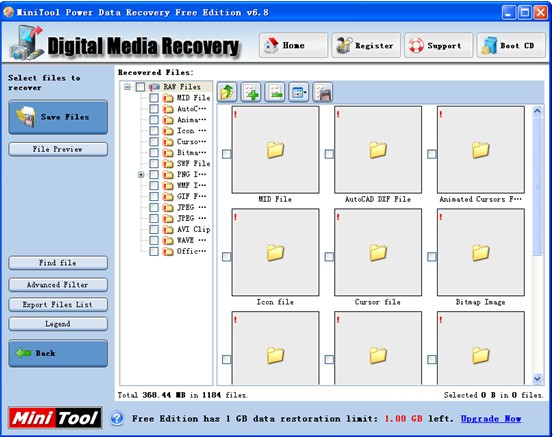The width and height of the screenshot is (553, 437).
Task: Check the AutoCAD DXF File thumbnail checkbox
Action: [x=329, y=154]
